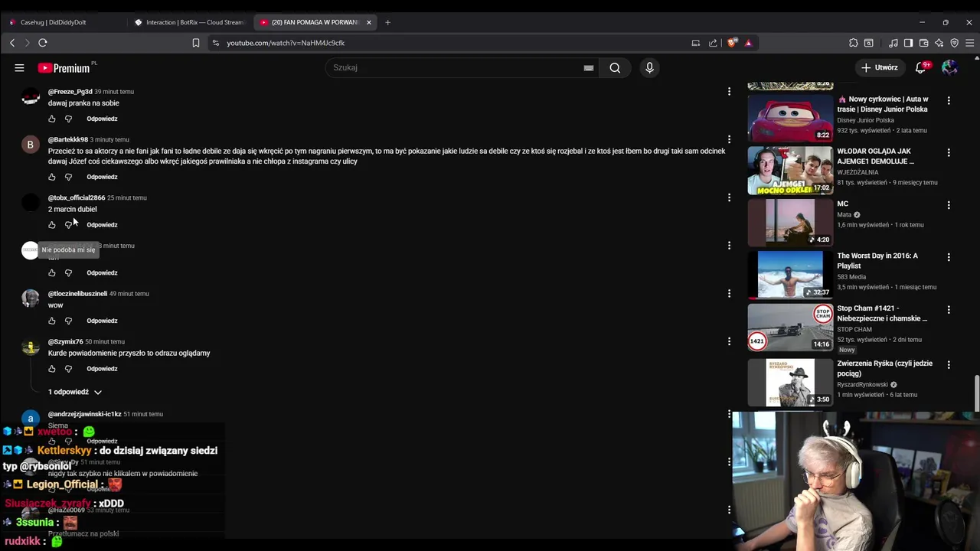Image resolution: width=980 pixels, height=551 pixels.
Task: Open browser main menu
Action: (969, 43)
